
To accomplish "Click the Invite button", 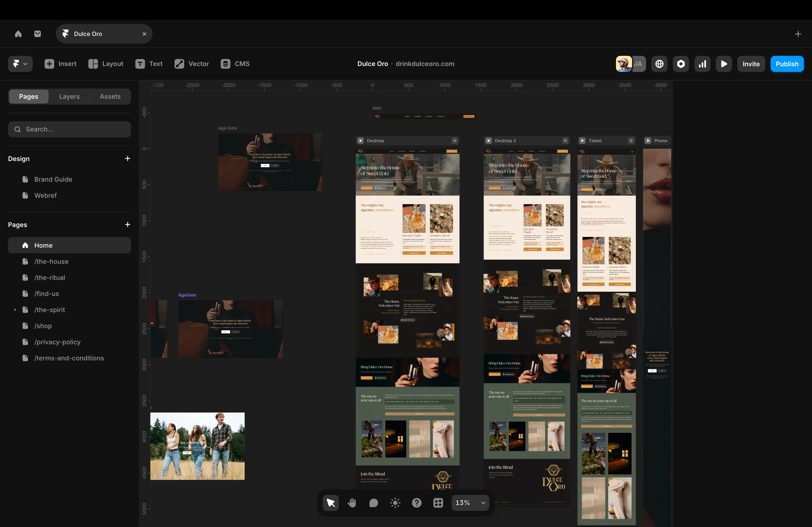I will click(x=751, y=64).
